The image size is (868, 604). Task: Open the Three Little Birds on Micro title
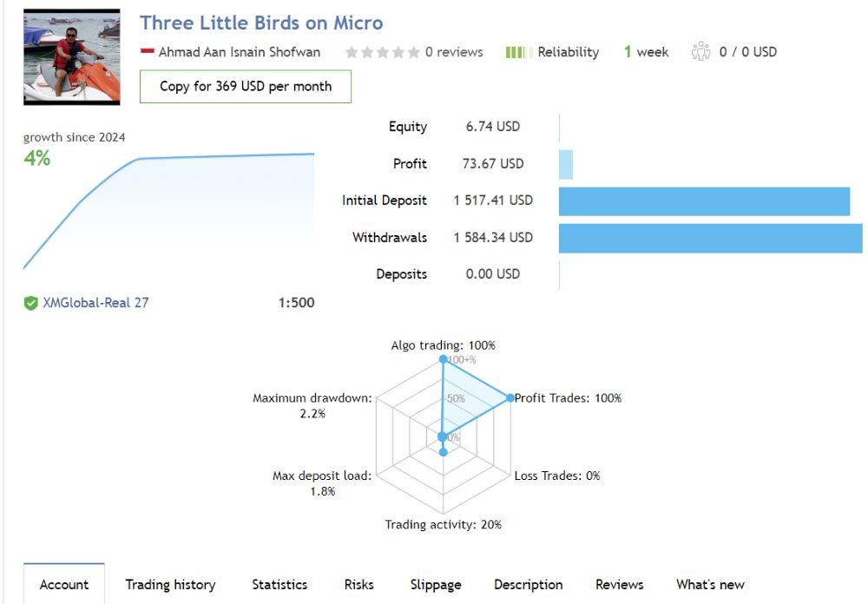pos(261,23)
